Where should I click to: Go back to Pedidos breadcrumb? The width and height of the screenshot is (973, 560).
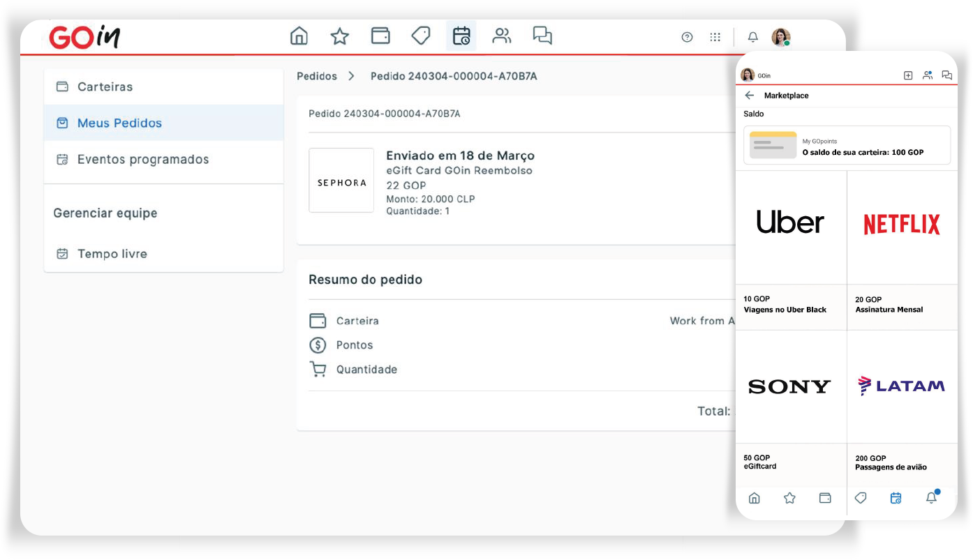click(317, 76)
